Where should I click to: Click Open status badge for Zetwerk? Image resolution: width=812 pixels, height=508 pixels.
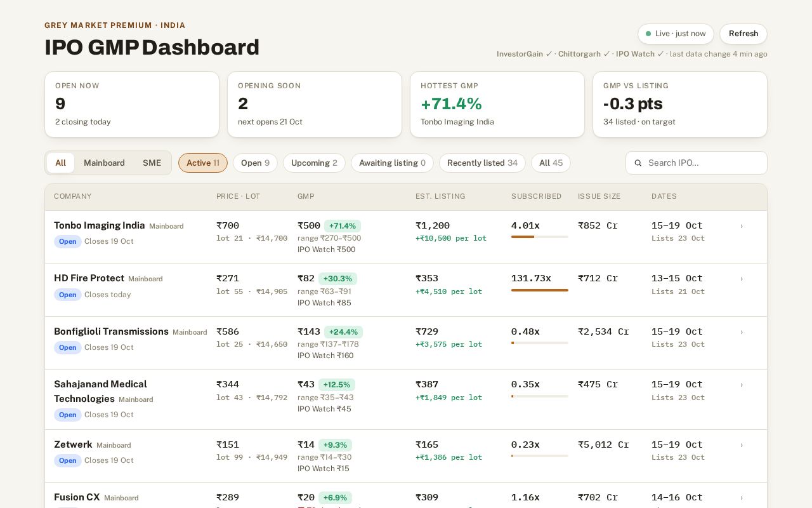[68, 460]
